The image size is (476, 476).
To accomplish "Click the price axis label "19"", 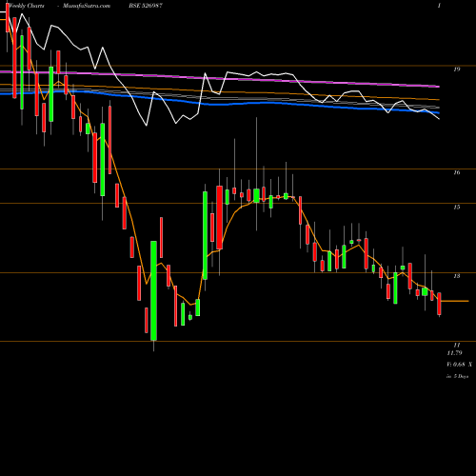I will [457, 69].
